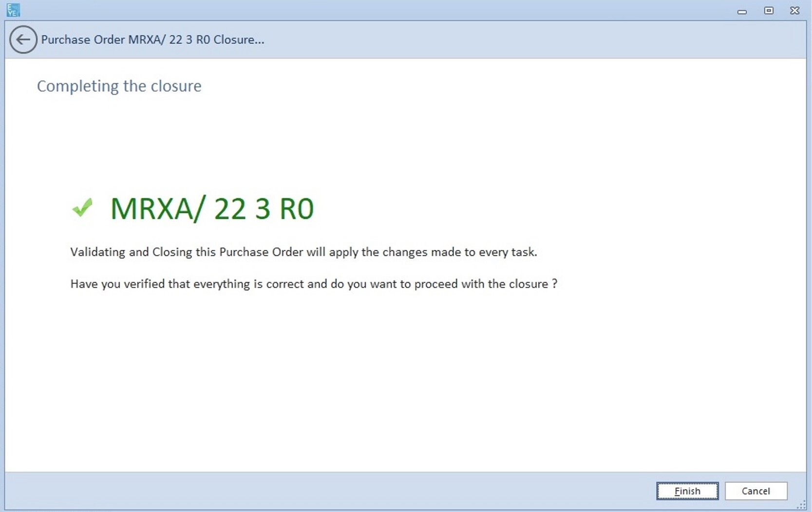Click the 'Purchase Order MRXA/ 22 3 R0 Closure...' title
This screenshot has height=512, width=812.
coord(152,39)
